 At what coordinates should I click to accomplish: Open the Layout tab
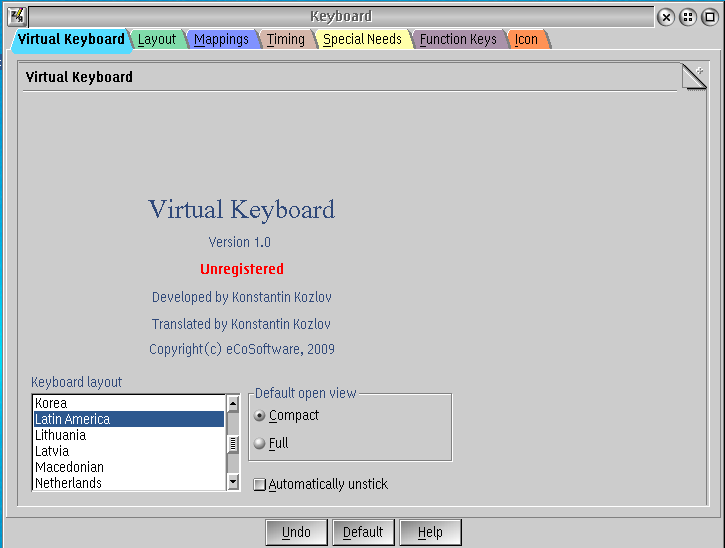[157, 39]
